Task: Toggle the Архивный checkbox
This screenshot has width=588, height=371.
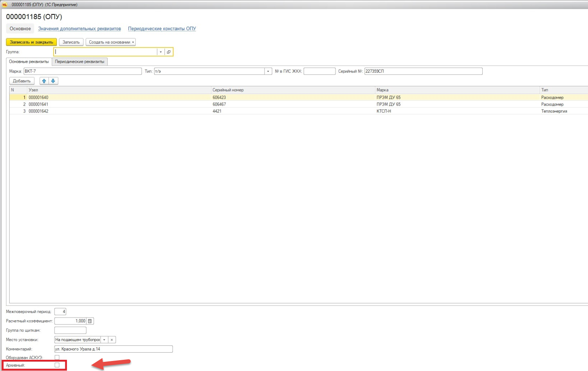Action: pyautogui.click(x=57, y=365)
